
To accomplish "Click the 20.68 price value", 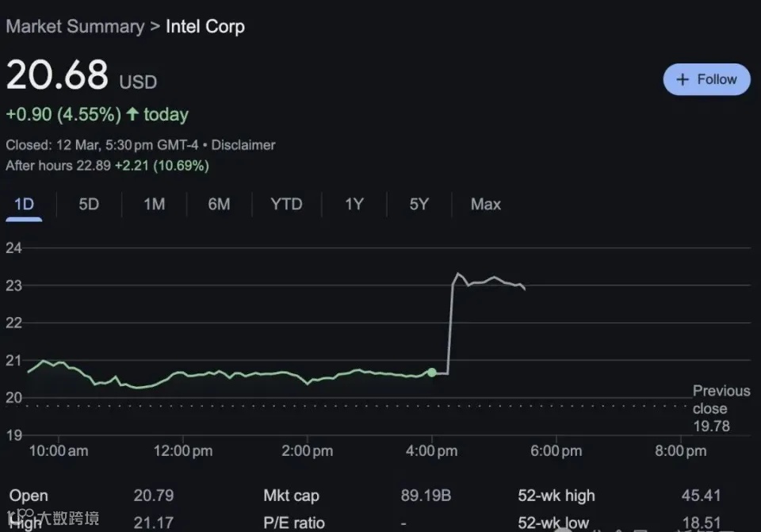I will 57,75.
